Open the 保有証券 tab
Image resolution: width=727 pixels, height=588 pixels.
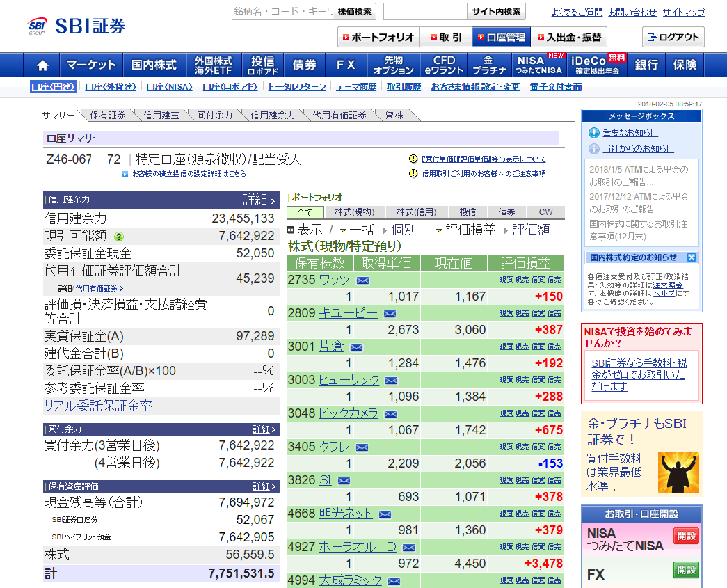pos(107,116)
